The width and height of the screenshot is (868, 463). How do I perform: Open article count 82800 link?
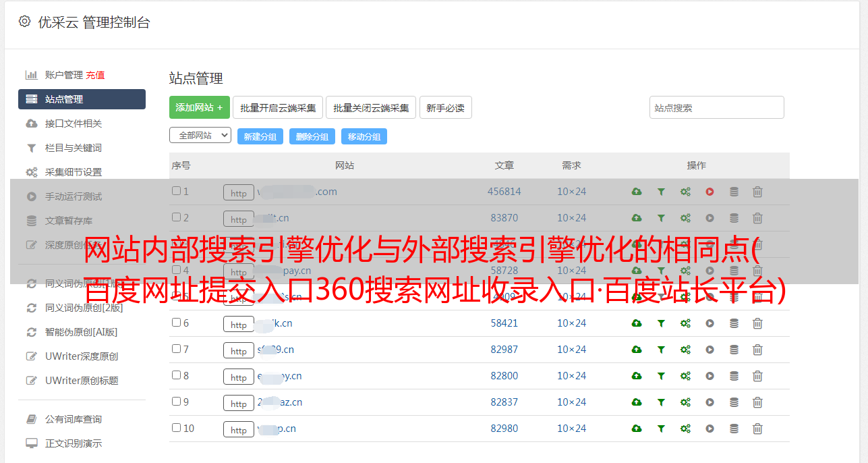coord(504,376)
